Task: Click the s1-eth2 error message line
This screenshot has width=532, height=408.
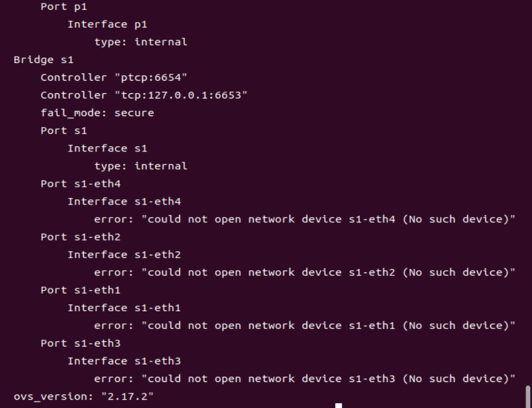Action: pyautogui.click(x=305, y=272)
